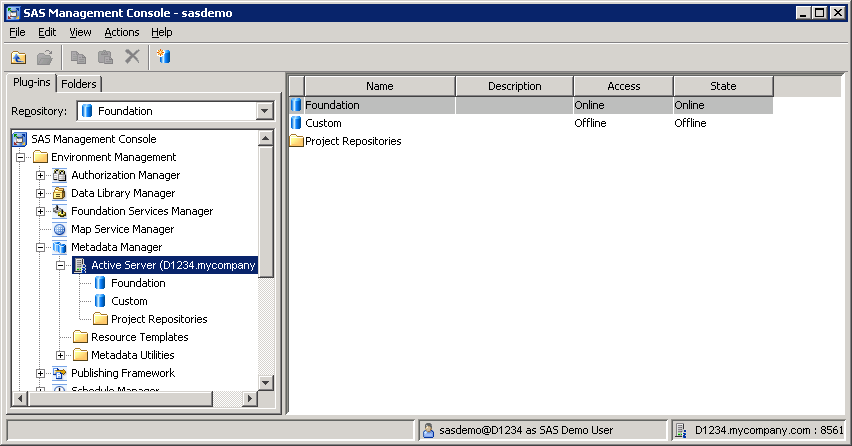The image size is (852, 446).
Task: Click the Project Repositories folder icon in tree
Action: click(100, 319)
